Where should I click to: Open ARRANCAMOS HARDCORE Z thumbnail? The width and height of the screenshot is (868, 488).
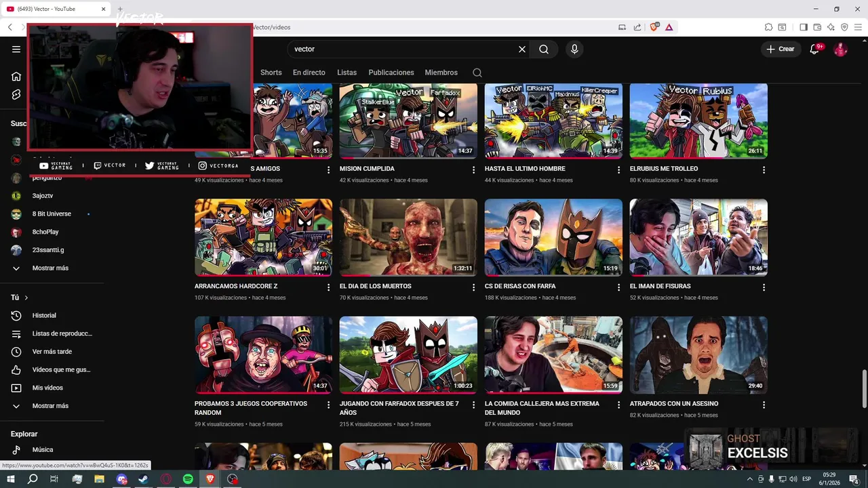point(263,237)
